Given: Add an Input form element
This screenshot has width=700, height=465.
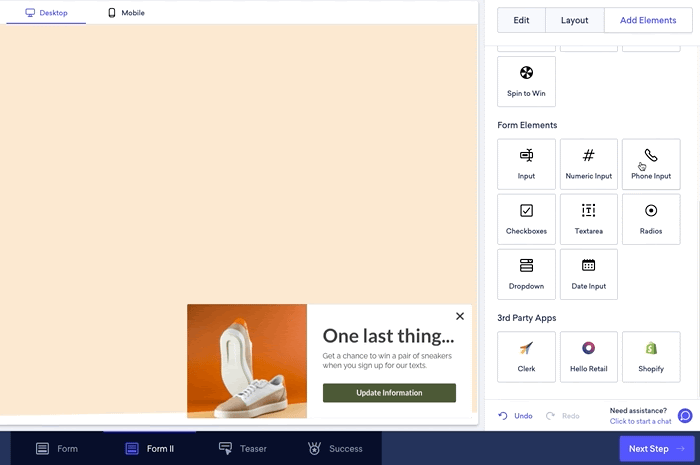Looking at the screenshot, I should point(526,164).
